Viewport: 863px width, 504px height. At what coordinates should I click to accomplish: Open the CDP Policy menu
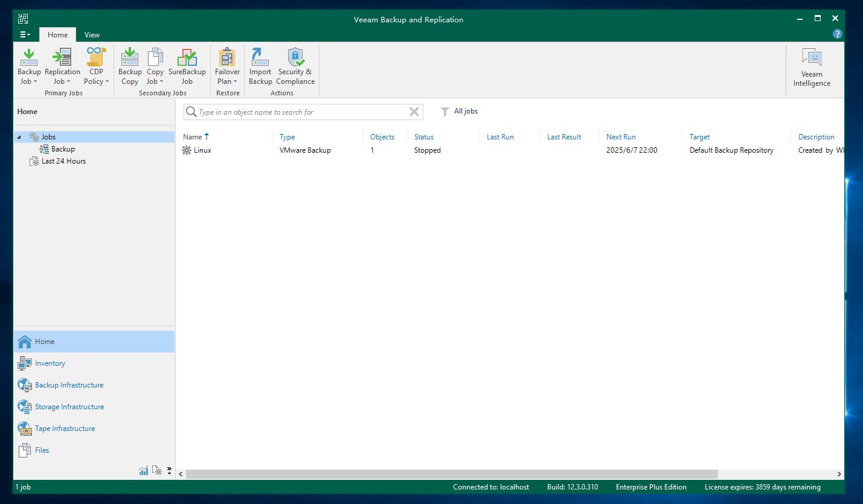click(96, 66)
